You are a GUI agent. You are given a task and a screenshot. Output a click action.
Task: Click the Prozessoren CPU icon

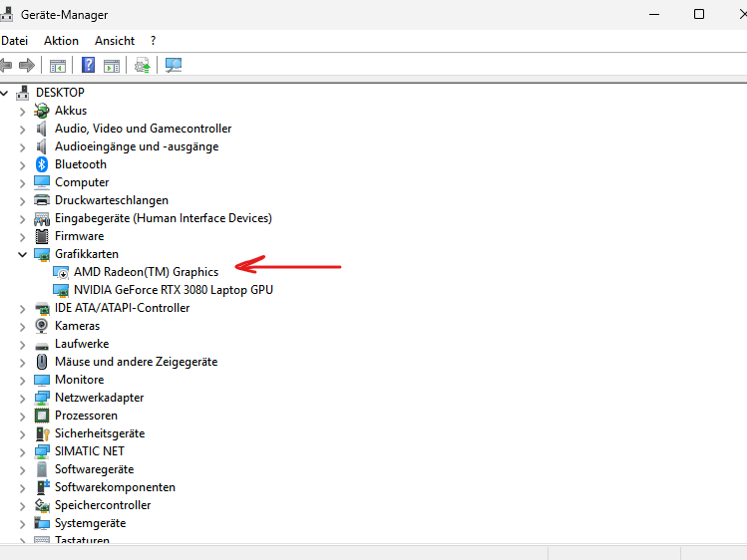coord(42,416)
